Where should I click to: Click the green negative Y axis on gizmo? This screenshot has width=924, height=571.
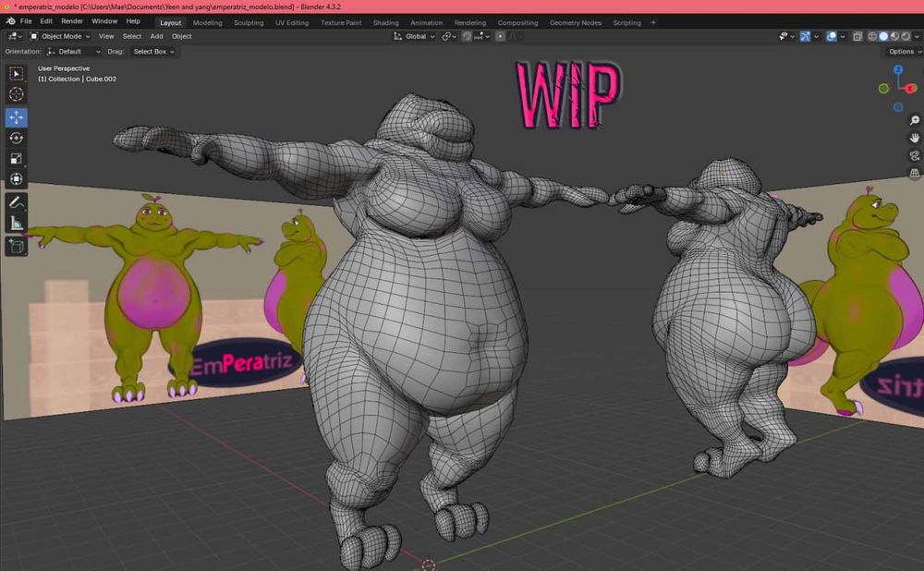[x=883, y=89]
